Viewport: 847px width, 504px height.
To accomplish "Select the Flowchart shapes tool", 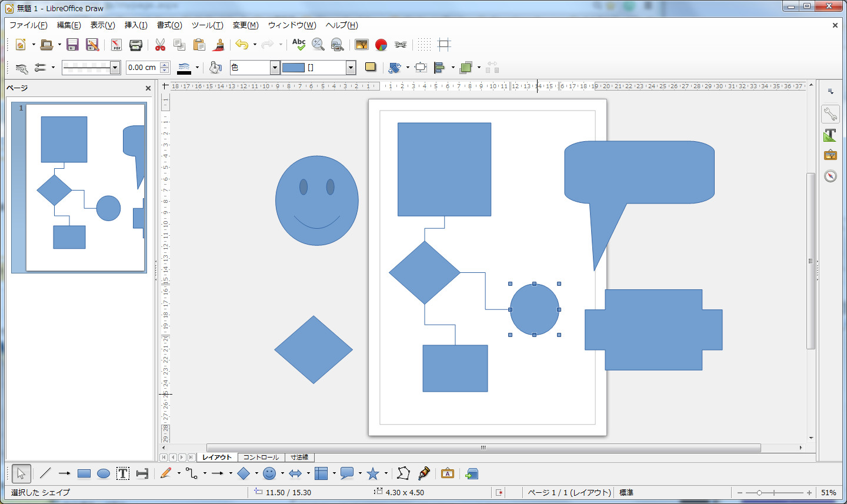I will pos(321,473).
